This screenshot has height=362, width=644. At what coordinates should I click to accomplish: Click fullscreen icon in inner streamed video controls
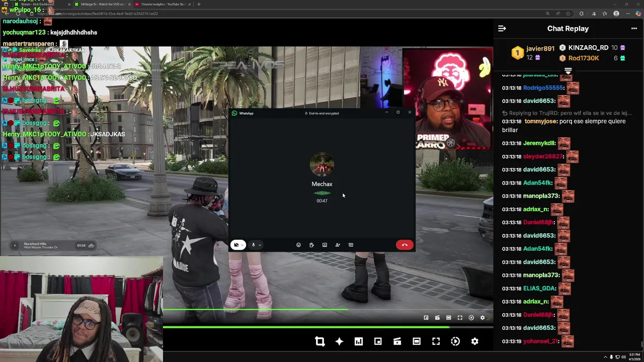[x=460, y=318]
